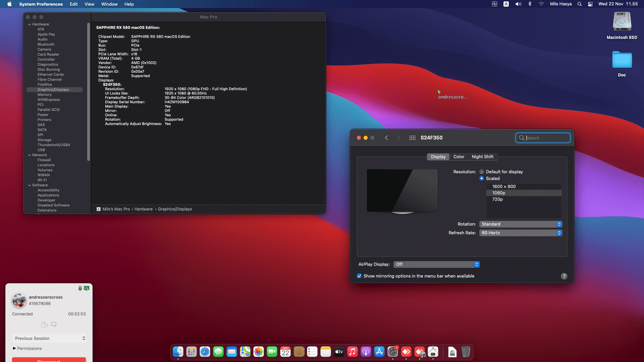
Task: Open System Information icon in the Dock
Action: click(x=433, y=352)
